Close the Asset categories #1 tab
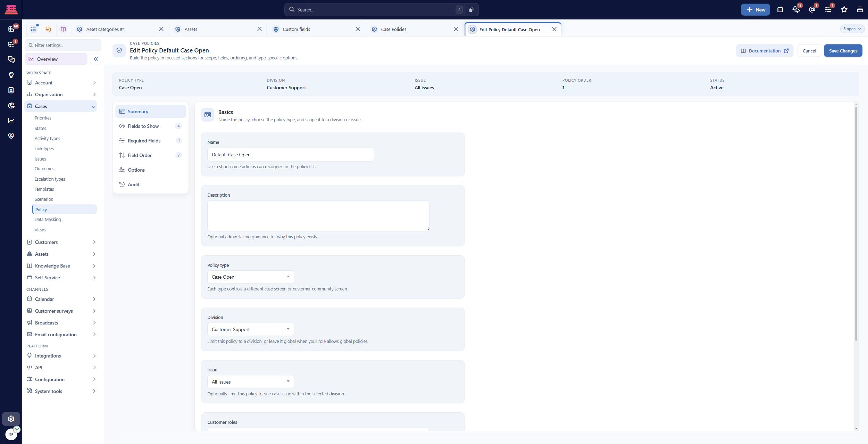The image size is (868, 444). [161, 29]
